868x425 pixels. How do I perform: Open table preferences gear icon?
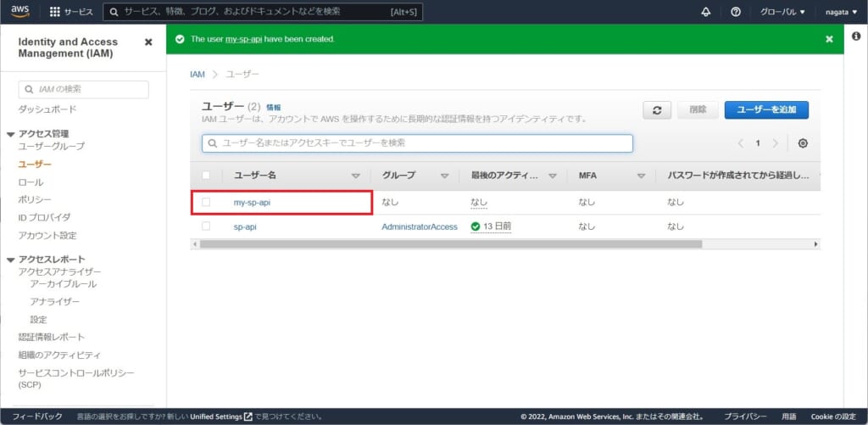point(803,143)
